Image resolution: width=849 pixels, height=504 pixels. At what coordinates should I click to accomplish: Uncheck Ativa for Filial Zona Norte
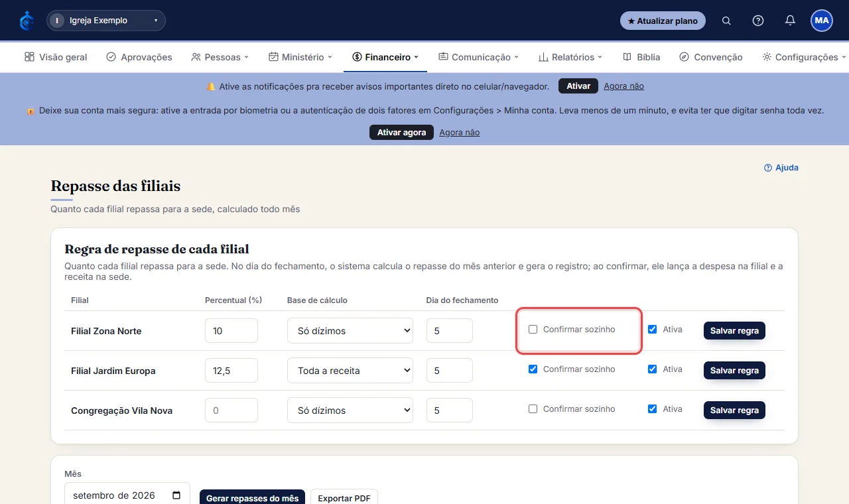653,330
